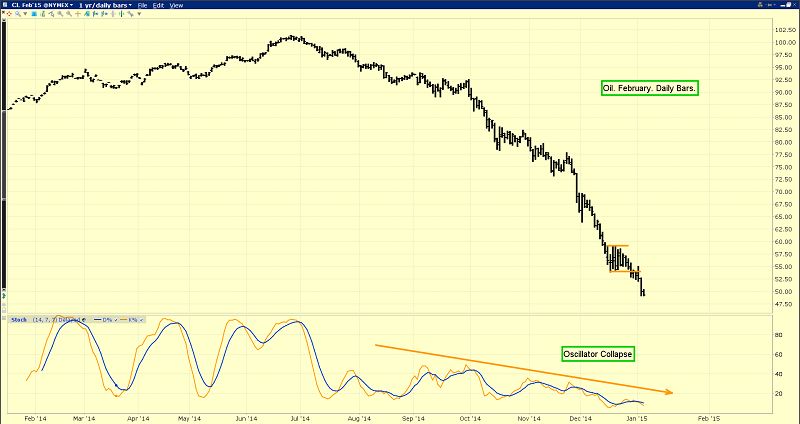Click the Jul '14 date axis label

300,418
